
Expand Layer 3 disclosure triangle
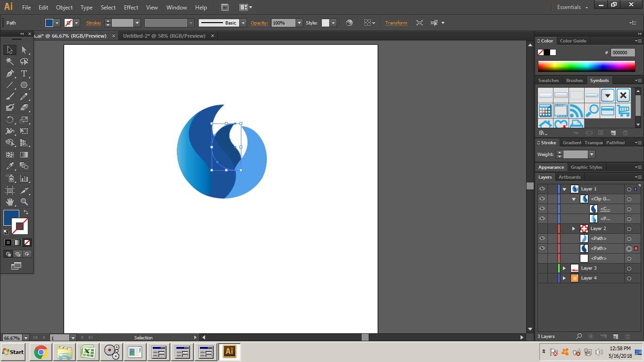coord(564,268)
